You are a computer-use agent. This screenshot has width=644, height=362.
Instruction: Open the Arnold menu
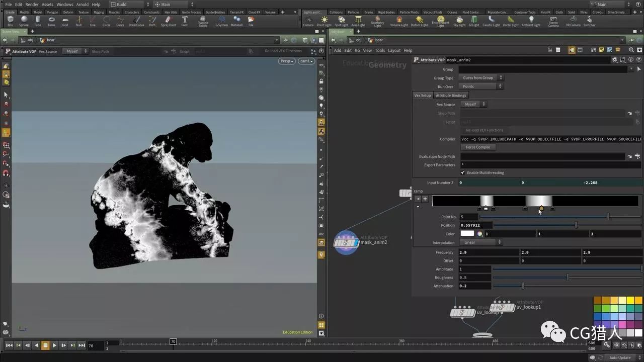82,5
